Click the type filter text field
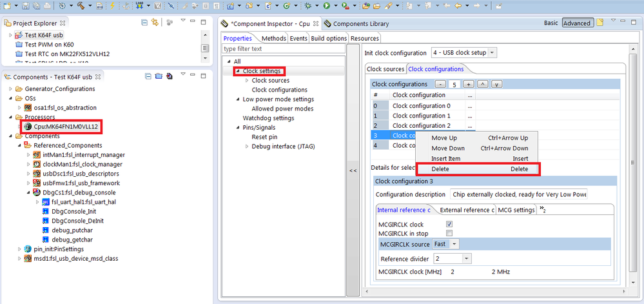This screenshot has height=304, width=644. [283, 48]
